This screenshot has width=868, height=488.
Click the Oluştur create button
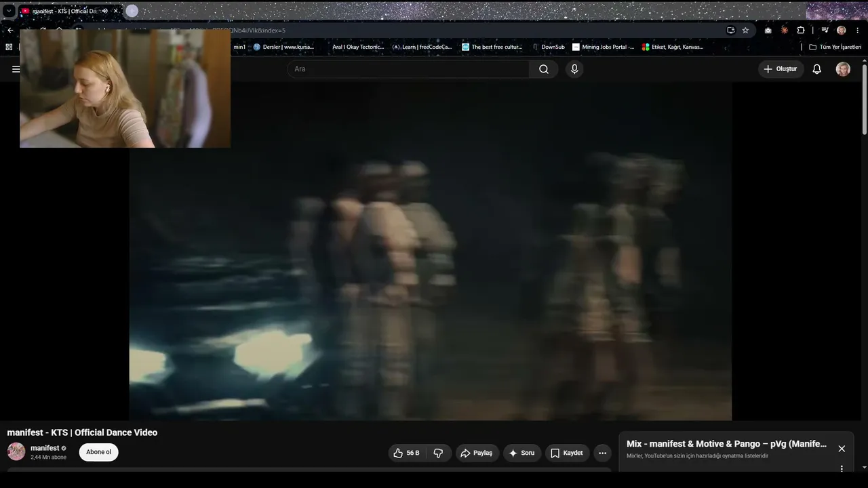pyautogui.click(x=781, y=69)
